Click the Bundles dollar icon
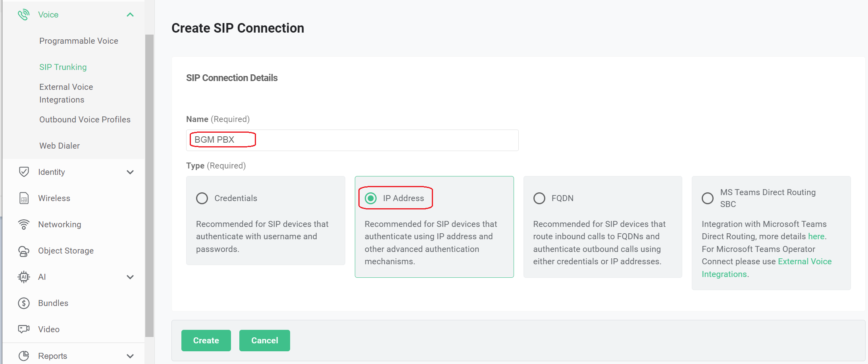868x364 pixels. pos(24,303)
